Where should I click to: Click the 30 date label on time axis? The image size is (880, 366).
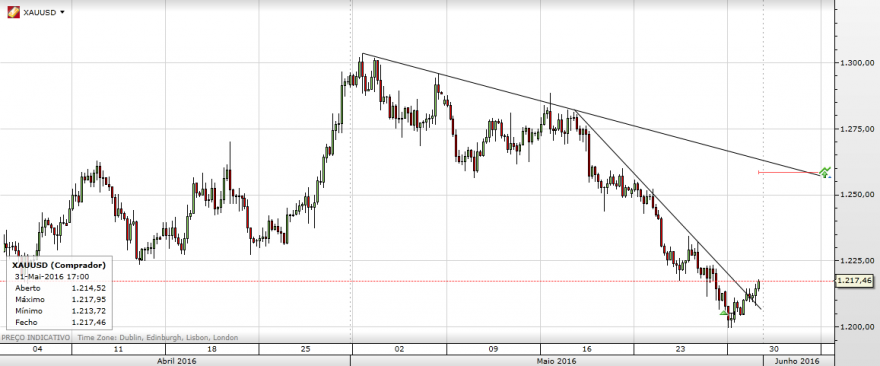774,349
